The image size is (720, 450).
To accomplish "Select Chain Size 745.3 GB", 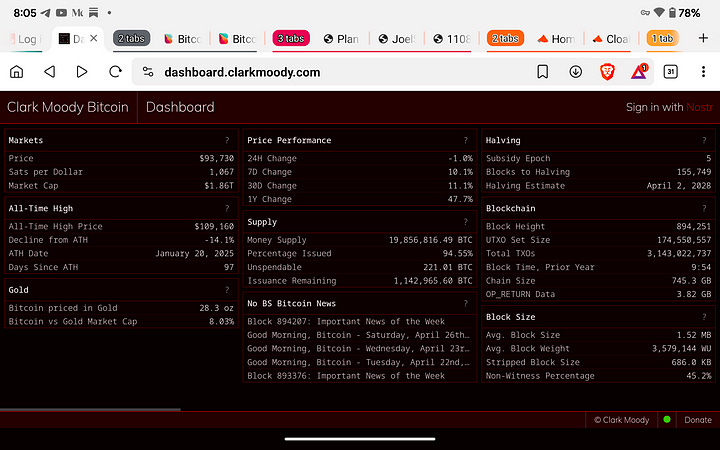I will [691, 281].
